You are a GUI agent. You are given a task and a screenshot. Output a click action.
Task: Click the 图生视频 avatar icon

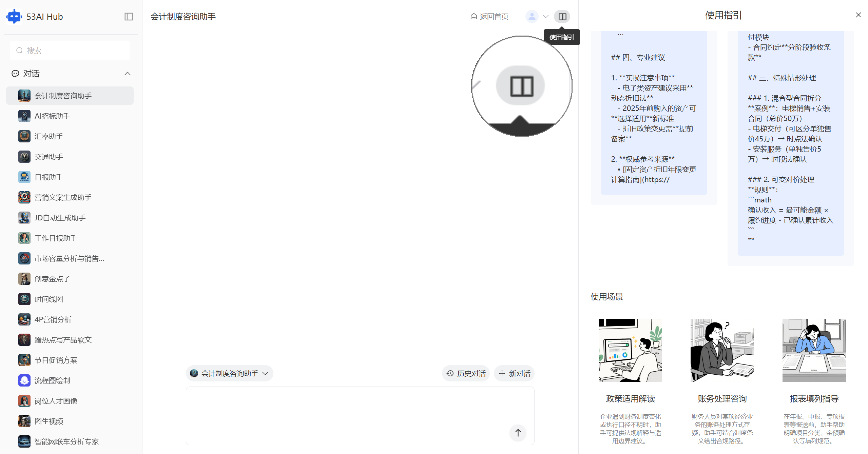(x=24, y=421)
